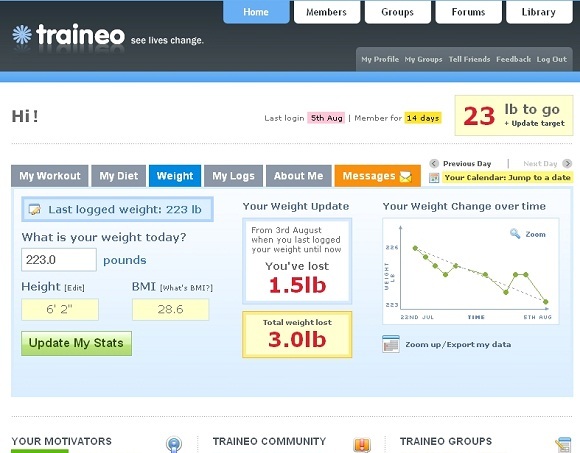
Task: Open the Forums navigation tab
Action: click(x=468, y=12)
